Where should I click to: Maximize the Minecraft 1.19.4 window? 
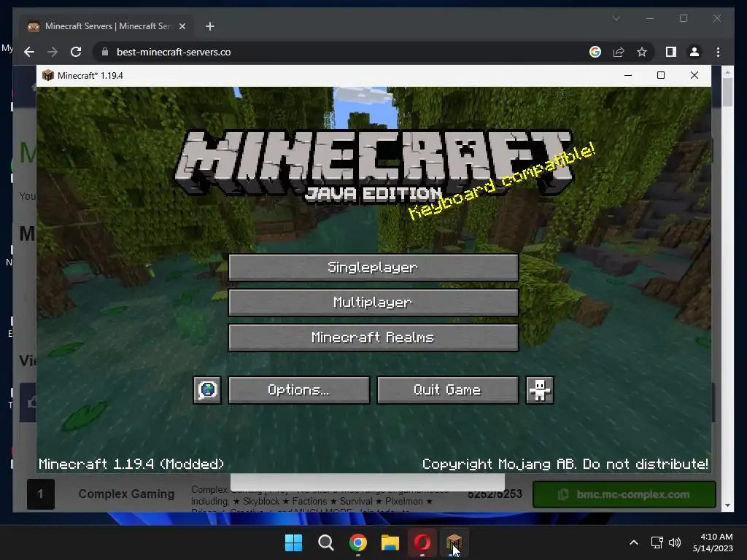(x=661, y=75)
